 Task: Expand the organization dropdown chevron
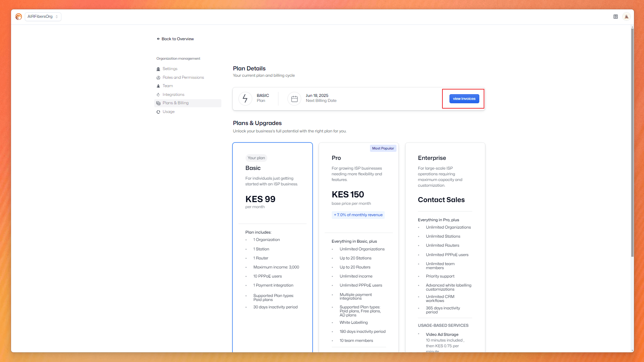point(57,16)
